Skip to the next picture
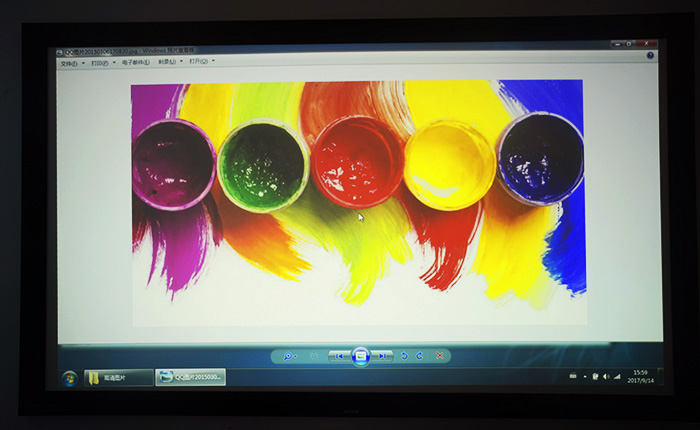Image resolution: width=700 pixels, height=430 pixels. click(x=384, y=356)
